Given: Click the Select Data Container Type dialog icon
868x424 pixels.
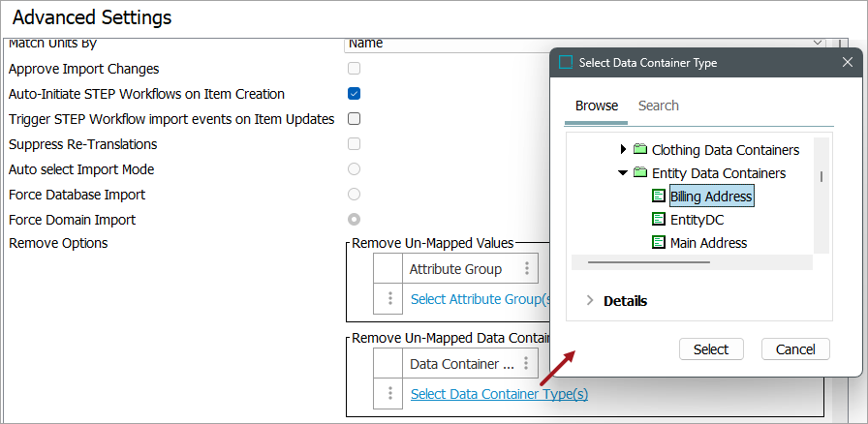Looking at the screenshot, I should (x=566, y=62).
